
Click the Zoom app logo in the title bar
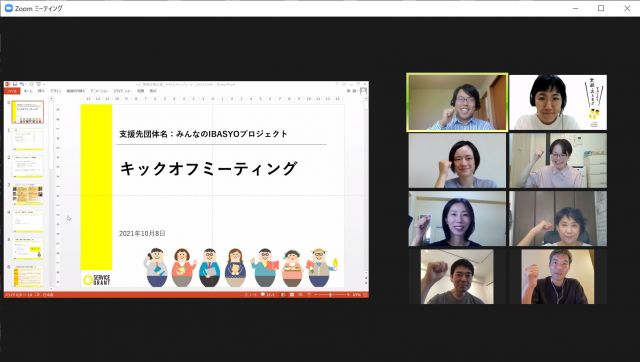click(8, 8)
